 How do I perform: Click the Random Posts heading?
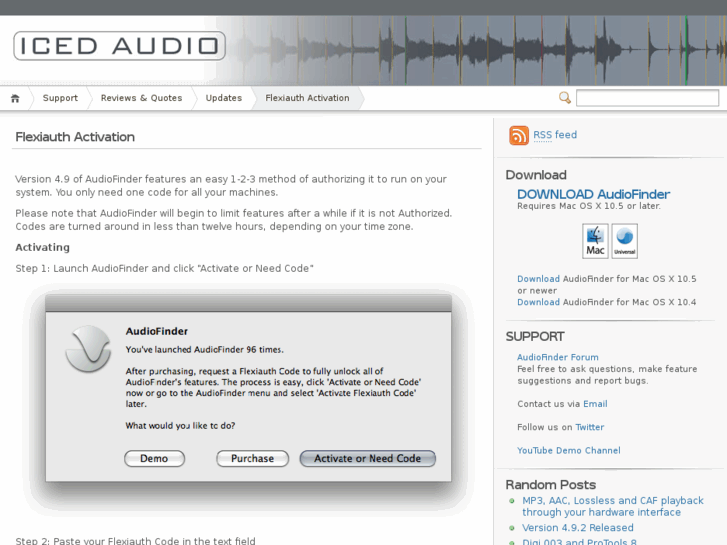[x=551, y=485]
